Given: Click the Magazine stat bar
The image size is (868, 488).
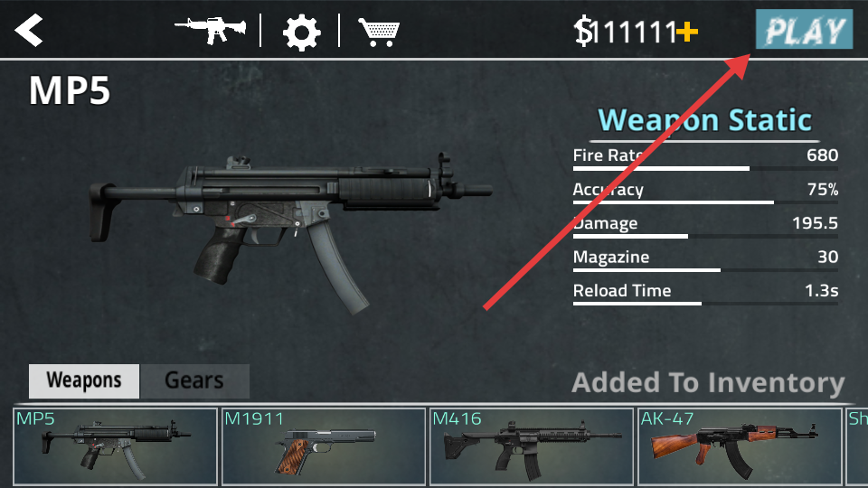Looking at the screenshot, I should (705, 270).
